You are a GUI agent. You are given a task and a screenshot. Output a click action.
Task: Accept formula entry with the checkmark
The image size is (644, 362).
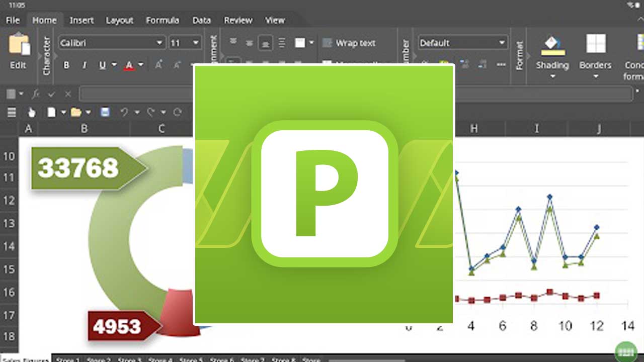51,94
